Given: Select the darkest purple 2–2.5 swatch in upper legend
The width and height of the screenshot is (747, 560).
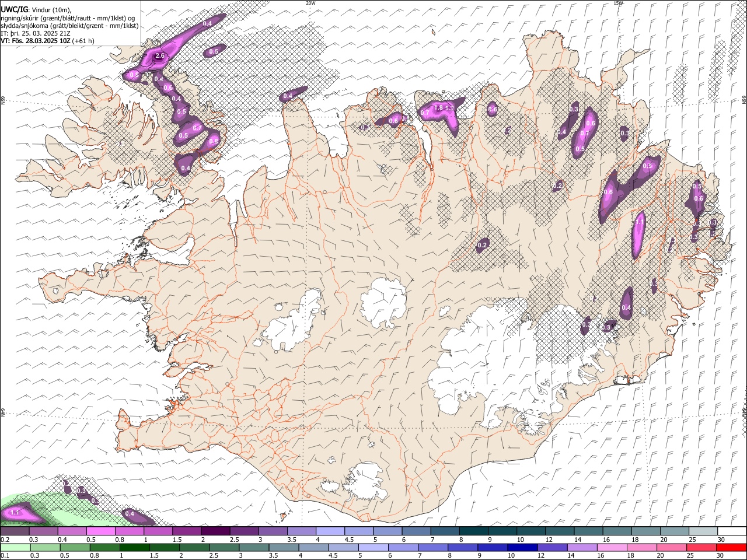Looking at the screenshot, I should [215, 531].
